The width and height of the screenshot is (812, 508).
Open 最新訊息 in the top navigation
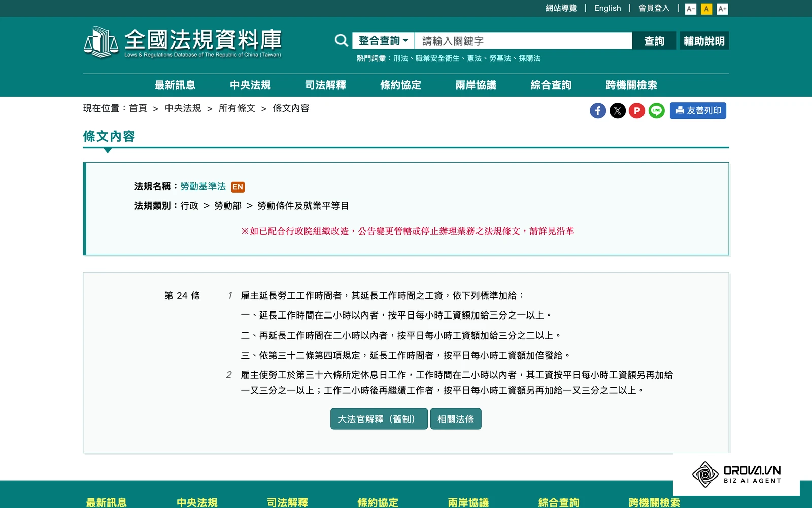pyautogui.click(x=175, y=85)
